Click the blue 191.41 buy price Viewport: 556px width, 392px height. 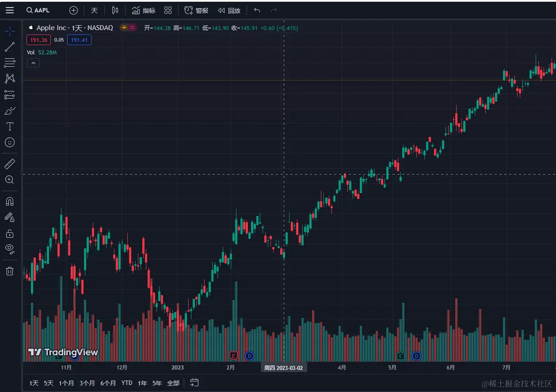pos(80,40)
